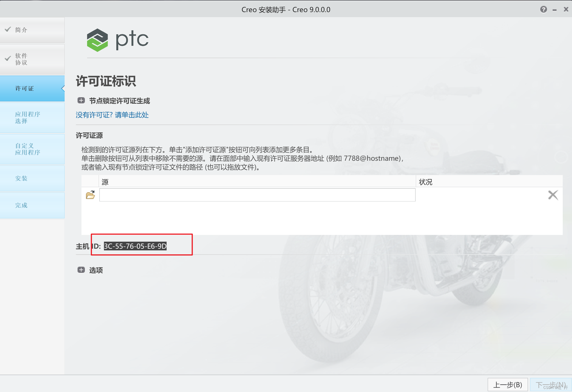Go to the 简介 step
572x392 pixels.
pyautogui.click(x=32, y=30)
